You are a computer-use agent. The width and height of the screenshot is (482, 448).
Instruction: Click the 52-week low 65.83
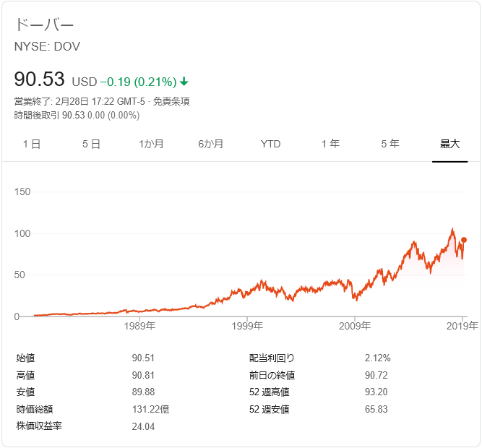point(376,410)
